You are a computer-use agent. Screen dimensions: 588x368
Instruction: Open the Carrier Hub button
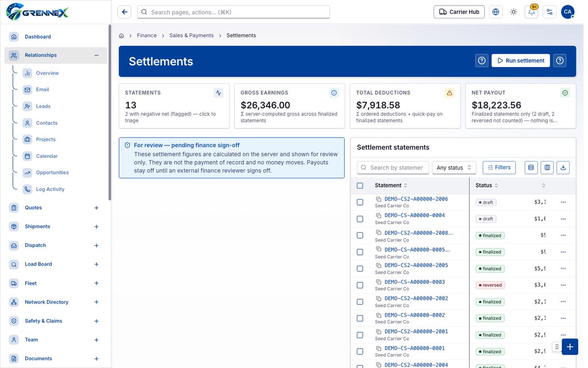459,12
